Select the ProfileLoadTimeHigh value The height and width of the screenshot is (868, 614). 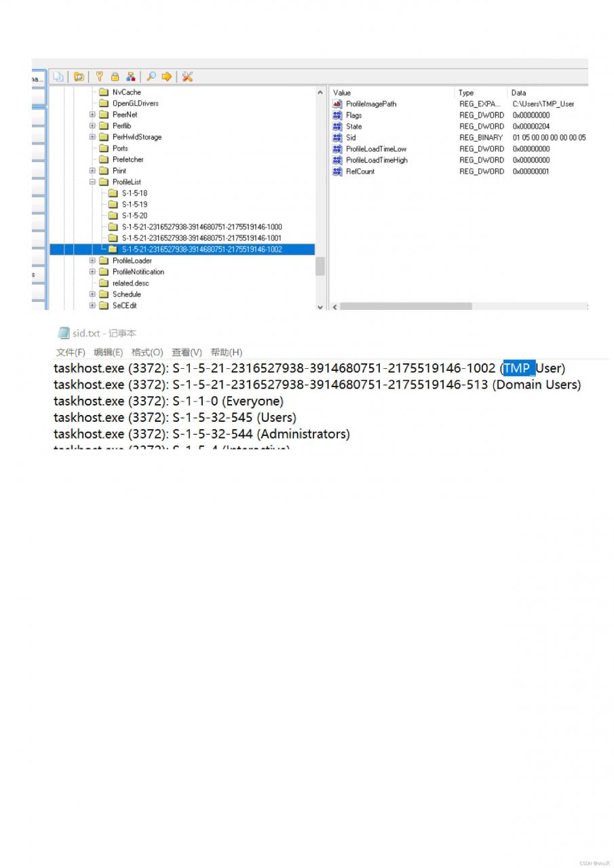pos(377,160)
